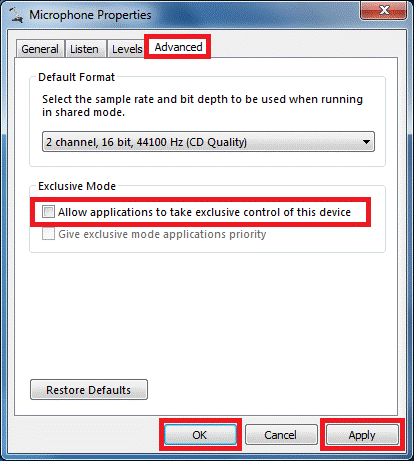Click the 'Allow applications' checkbox label text

pyautogui.click(x=204, y=212)
